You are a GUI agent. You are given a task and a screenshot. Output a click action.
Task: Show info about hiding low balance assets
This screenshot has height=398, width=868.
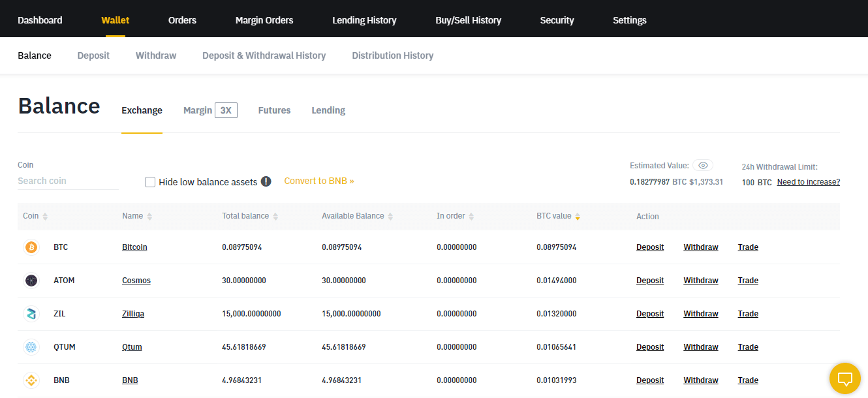point(266,181)
